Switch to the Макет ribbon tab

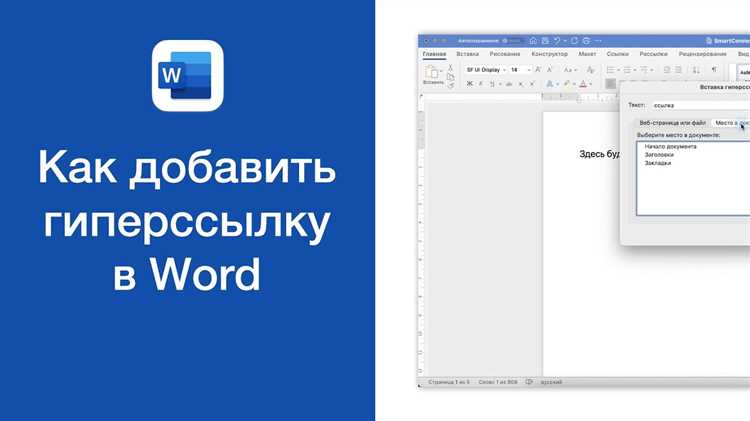587,54
